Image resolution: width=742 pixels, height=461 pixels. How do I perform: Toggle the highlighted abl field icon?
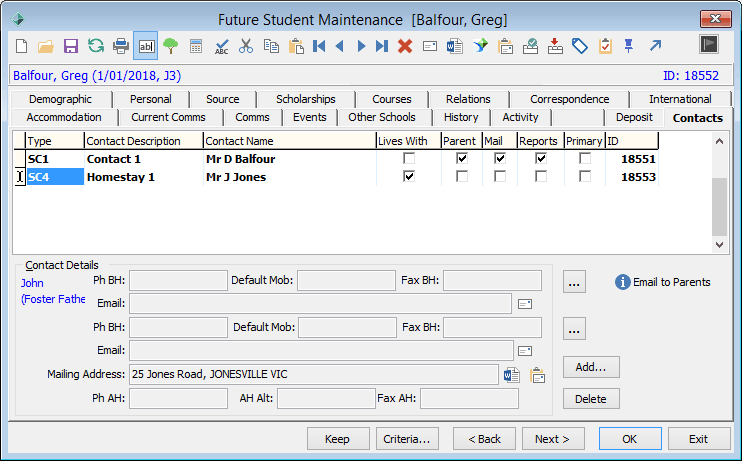click(146, 46)
